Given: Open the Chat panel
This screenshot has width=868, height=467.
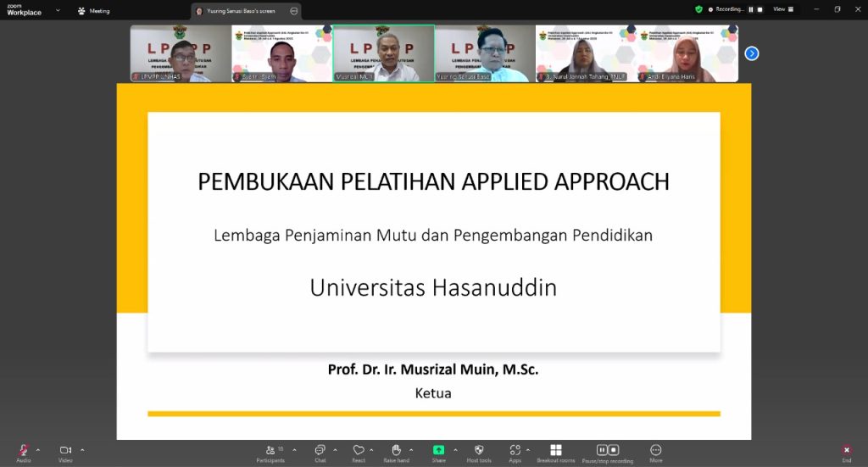Looking at the screenshot, I should point(320,450).
